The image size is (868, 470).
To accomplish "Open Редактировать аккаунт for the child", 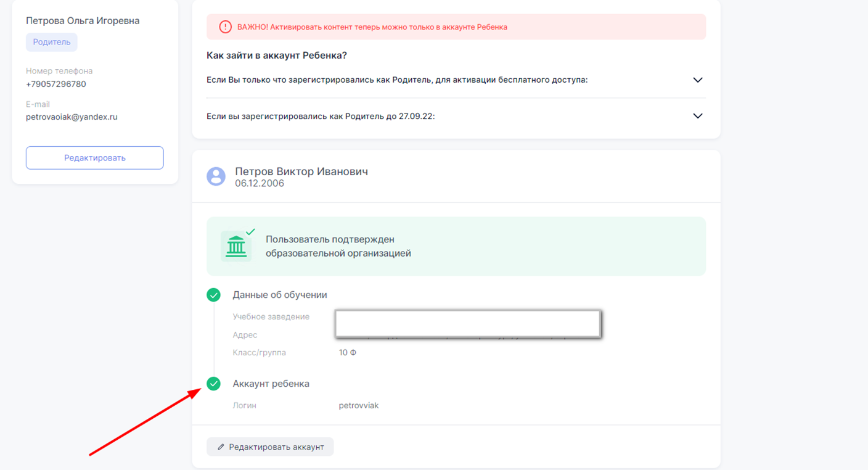I will [x=270, y=447].
